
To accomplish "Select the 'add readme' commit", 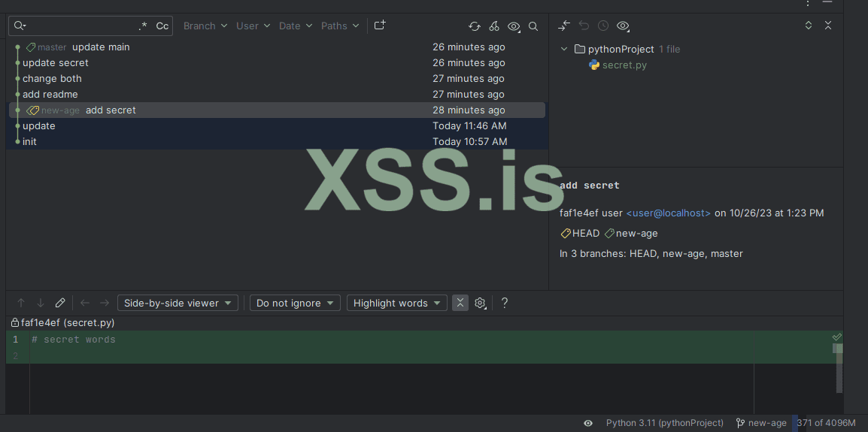I will pos(277,95).
